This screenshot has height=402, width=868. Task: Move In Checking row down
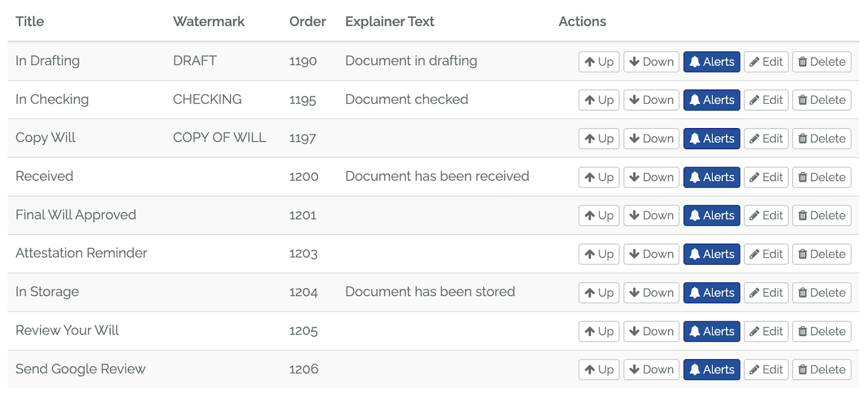coord(651,100)
